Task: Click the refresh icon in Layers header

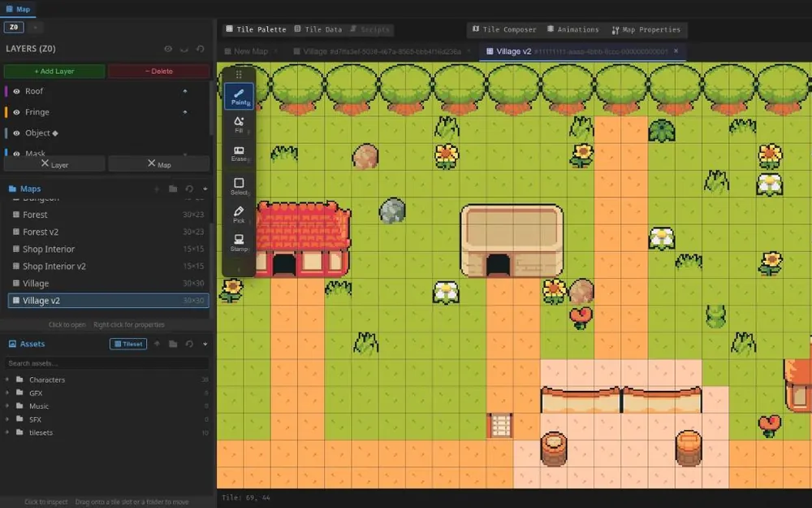Action: (201, 49)
